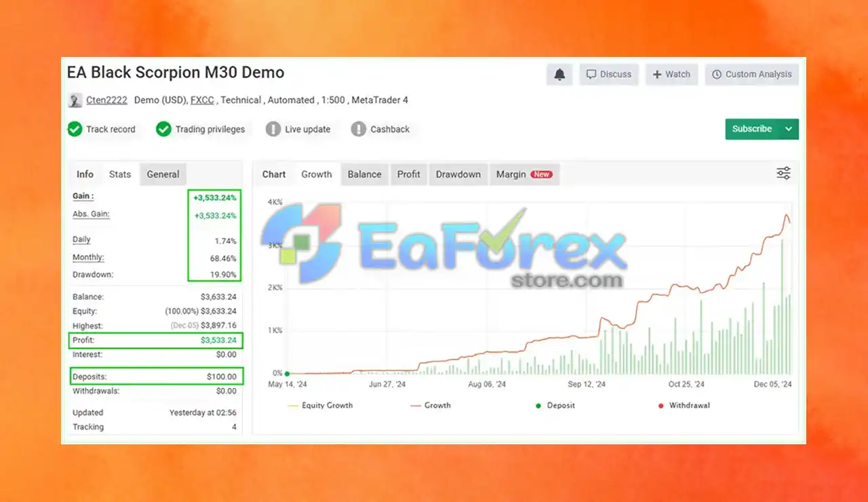Select the Balance chart tab
This screenshot has height=502, width=868.
(x=365, y=174)
